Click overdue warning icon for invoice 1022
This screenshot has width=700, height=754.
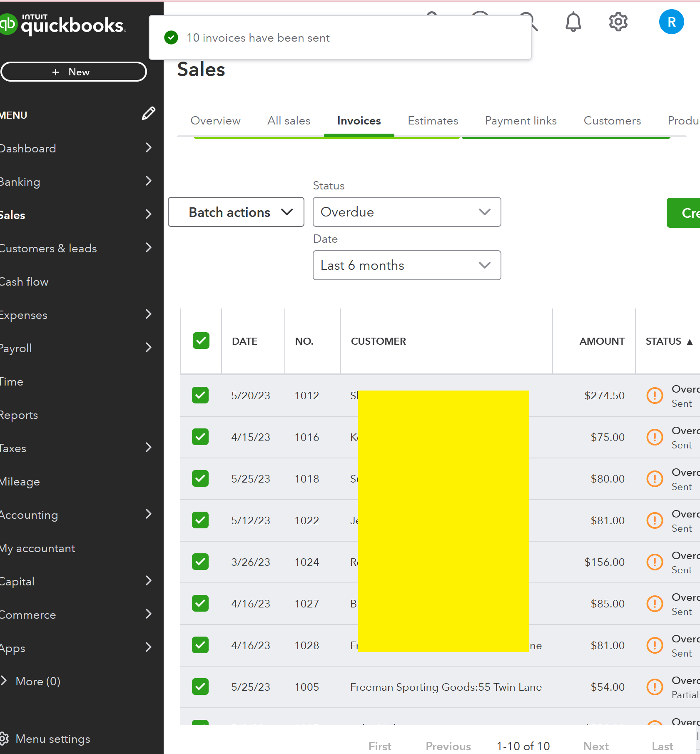coord(655,520)
